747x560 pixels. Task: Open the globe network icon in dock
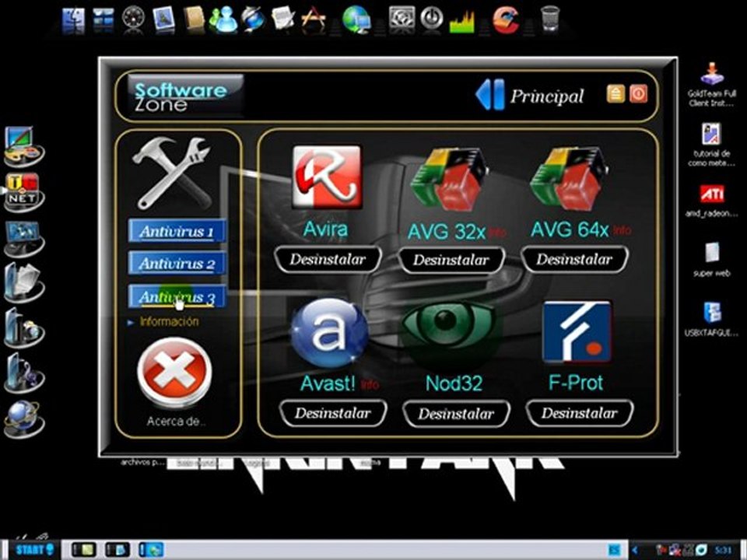coord(356,20)
